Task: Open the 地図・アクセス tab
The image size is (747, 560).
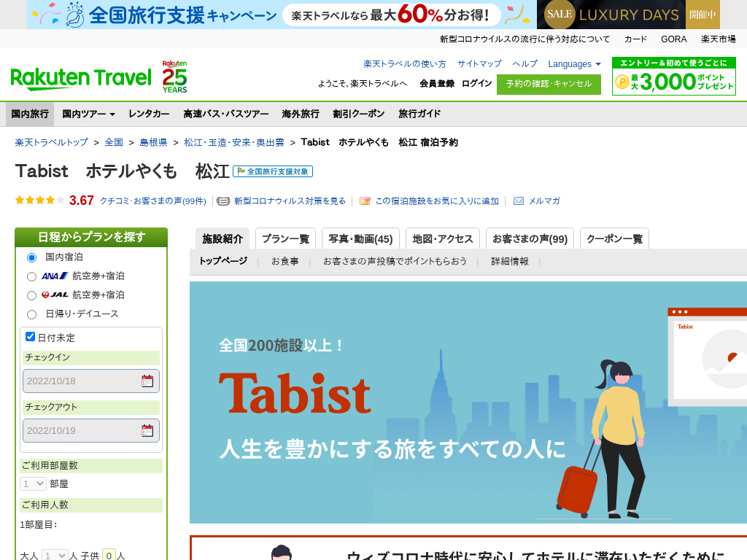Action: 443,238
